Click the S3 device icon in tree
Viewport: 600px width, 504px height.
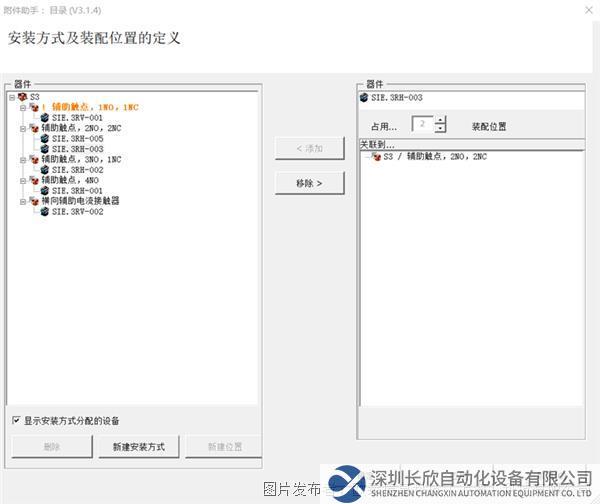22,97
